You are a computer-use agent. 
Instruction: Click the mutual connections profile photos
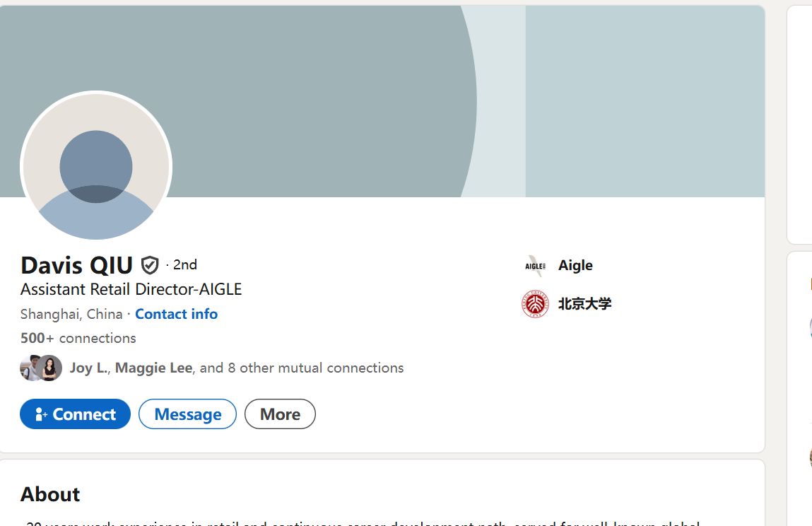(41, 368)
